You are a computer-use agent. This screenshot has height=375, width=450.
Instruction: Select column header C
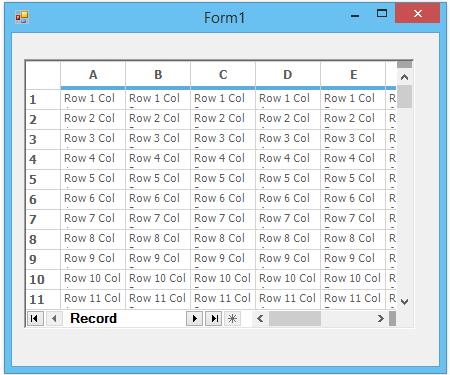click(223, 75)
